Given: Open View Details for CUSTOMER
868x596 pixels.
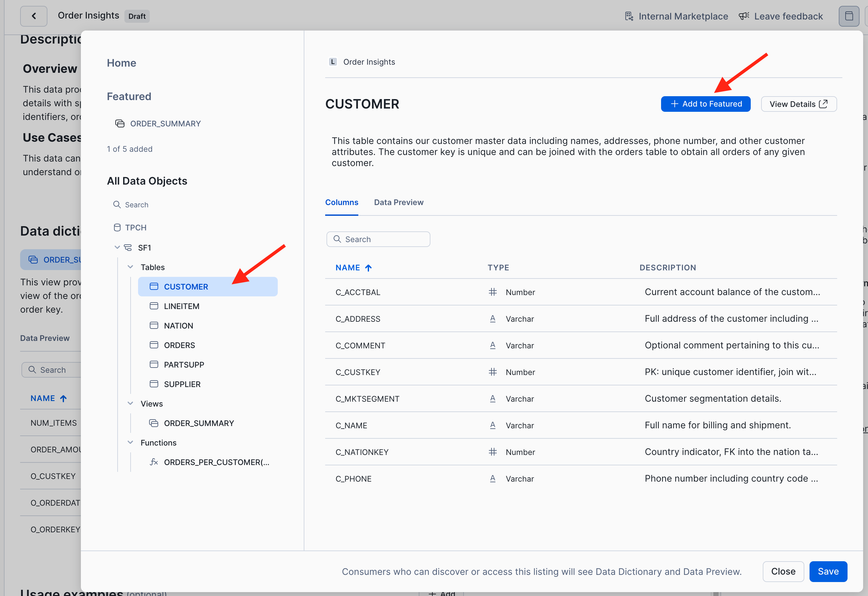Looking at the screenshot, I should coord(798,104).
